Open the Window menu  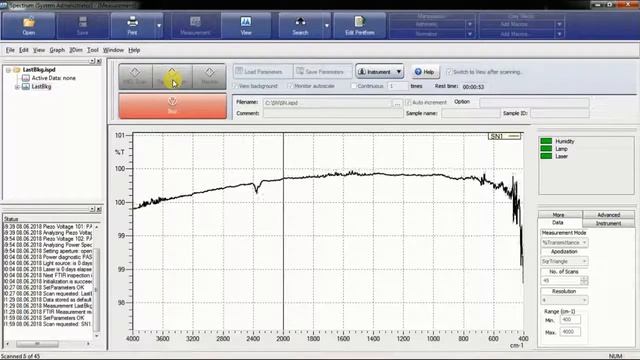tap(113, 50)
